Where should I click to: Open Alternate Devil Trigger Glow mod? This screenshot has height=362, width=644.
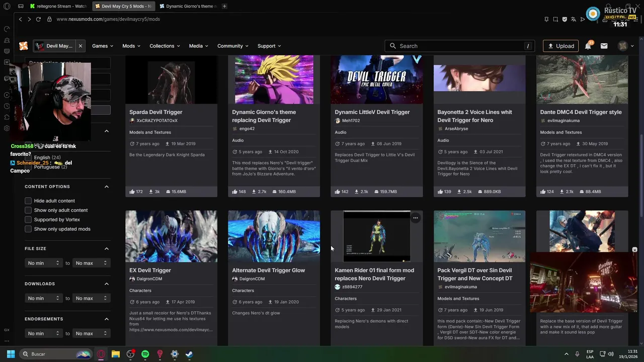pos(268,270)
